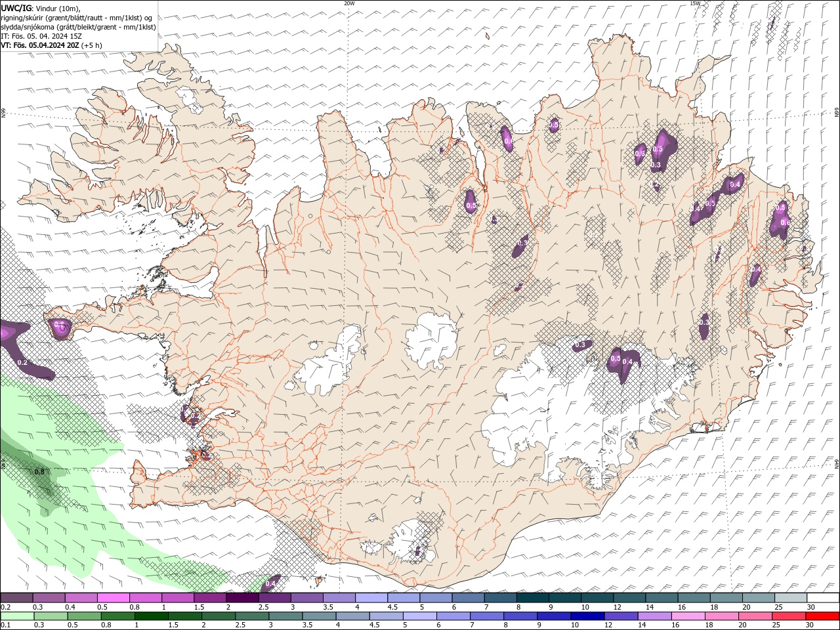The width and height of the screenshot is (840, 630).
Task: Pick the lower legend swatch labeled 4.5
Action: tap(386, 616)
